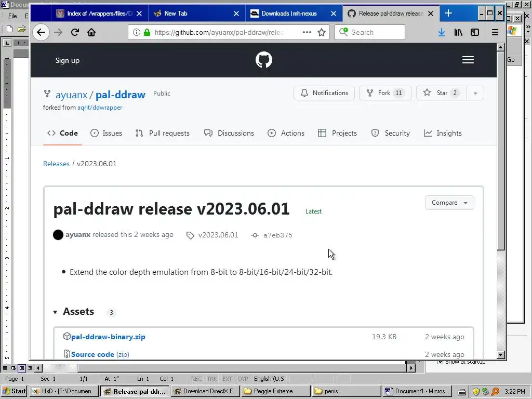Bookmark this page with the star icon
This screenshot has height=399, width=532.
point(321,32)
